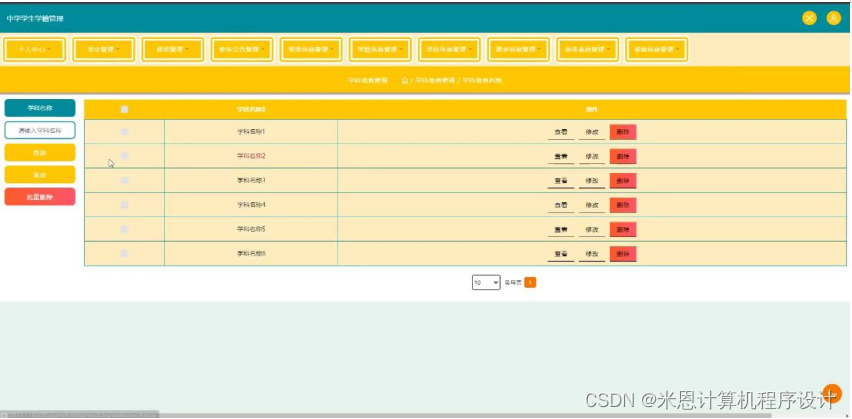Image resolution: width=852 pixels, height=419 pixels.
Task: Select page 1 in pagination
Action: (x=530, y=283)
